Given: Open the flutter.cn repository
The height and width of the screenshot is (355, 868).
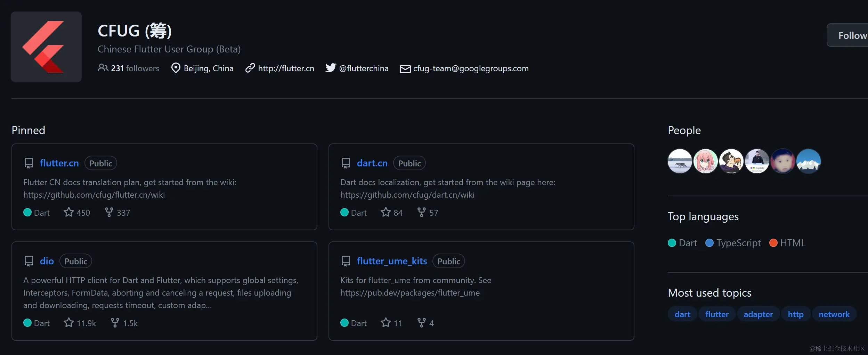Looking at the screenshot, I should pos(59,163).
